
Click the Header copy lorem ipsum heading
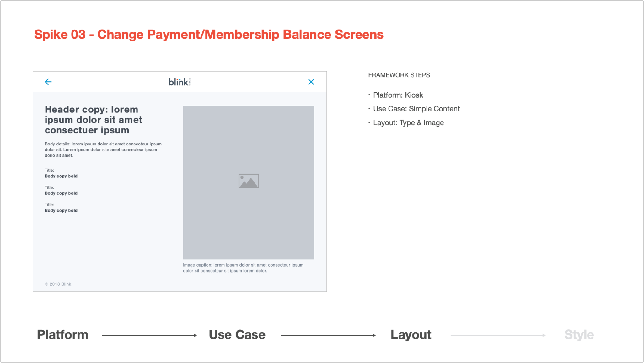pyautogui.click(x=93, y=120)
